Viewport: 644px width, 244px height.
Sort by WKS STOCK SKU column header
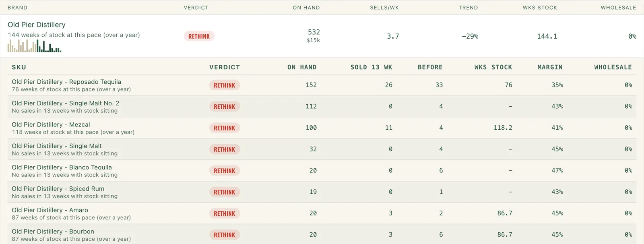click(x=493, y=67)
